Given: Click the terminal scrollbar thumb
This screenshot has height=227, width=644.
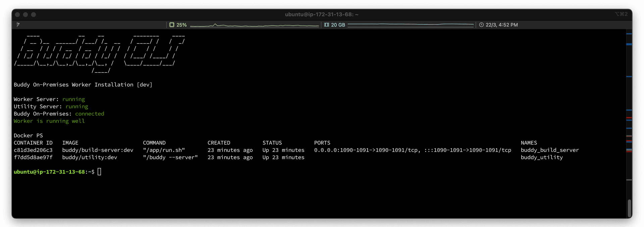Looking at the screenshot, I should coord(629,208).
